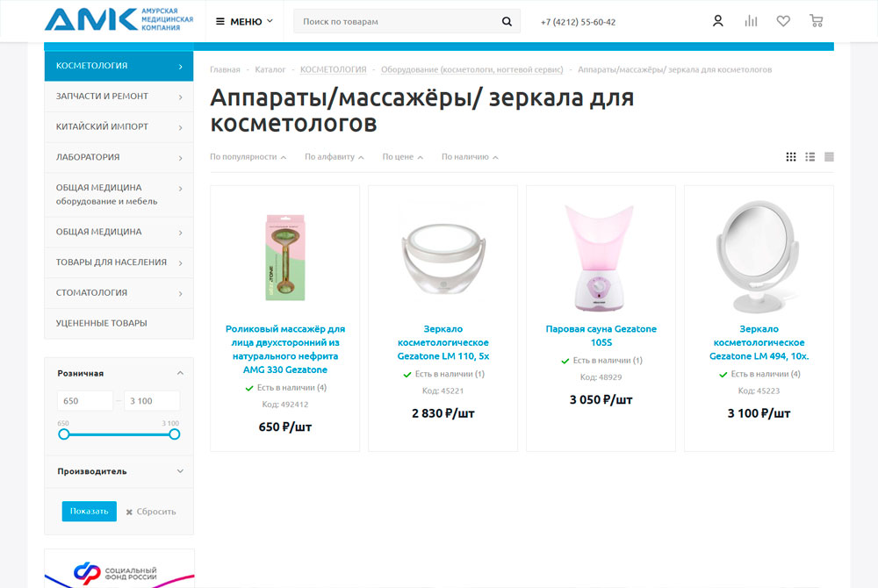Click product code Код: 45223
Screen dimensions: 878x588
coord(759,391)
